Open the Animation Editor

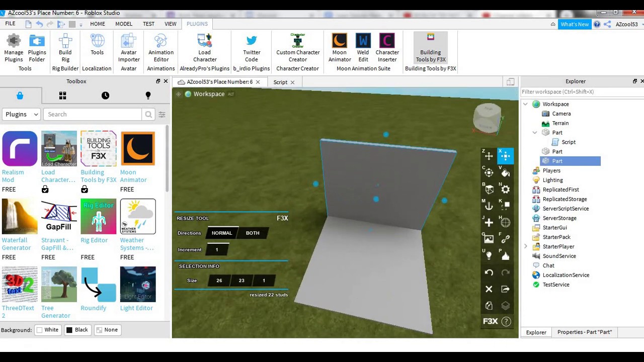point(160,48)
